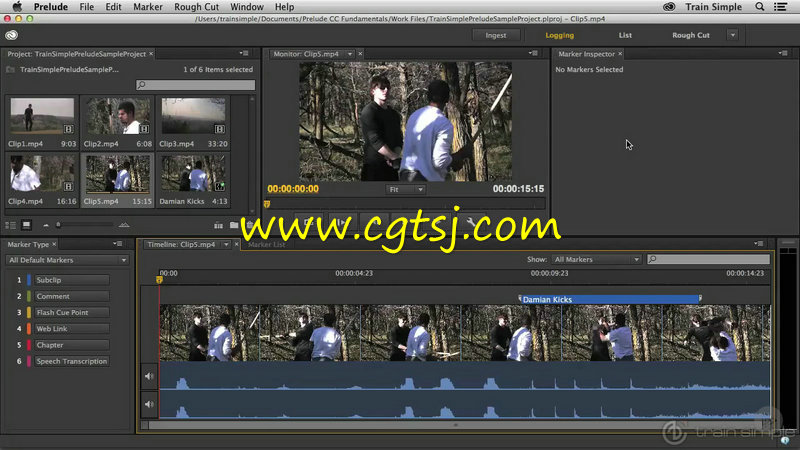This screenshot has width=800, height=450.
Task: Click the Damian Kicks marker out-point handle
Action: [x=700, y=298]
